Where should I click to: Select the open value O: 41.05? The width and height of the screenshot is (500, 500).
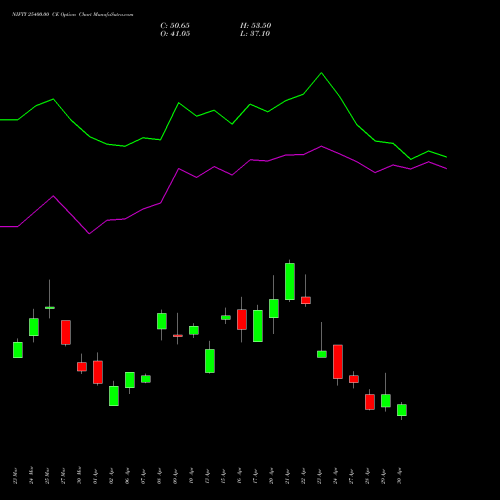click(175, 34)
